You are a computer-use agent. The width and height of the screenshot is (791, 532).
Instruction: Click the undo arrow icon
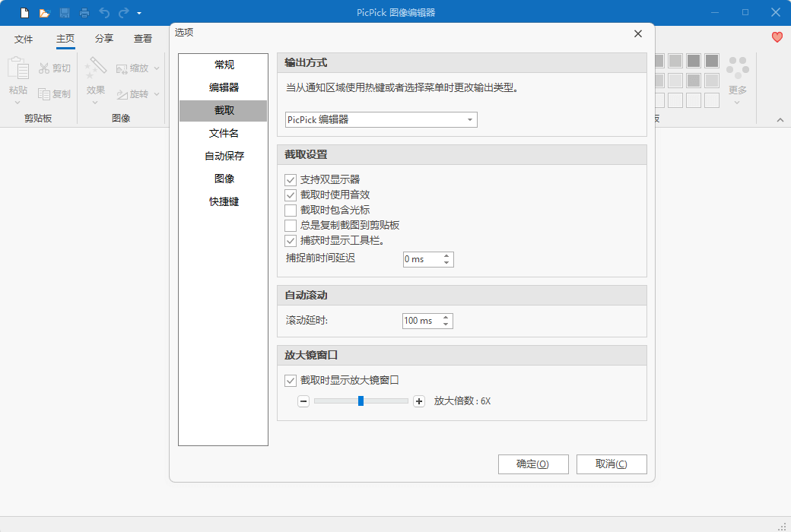pyautogui.click(x=104, y=13)
